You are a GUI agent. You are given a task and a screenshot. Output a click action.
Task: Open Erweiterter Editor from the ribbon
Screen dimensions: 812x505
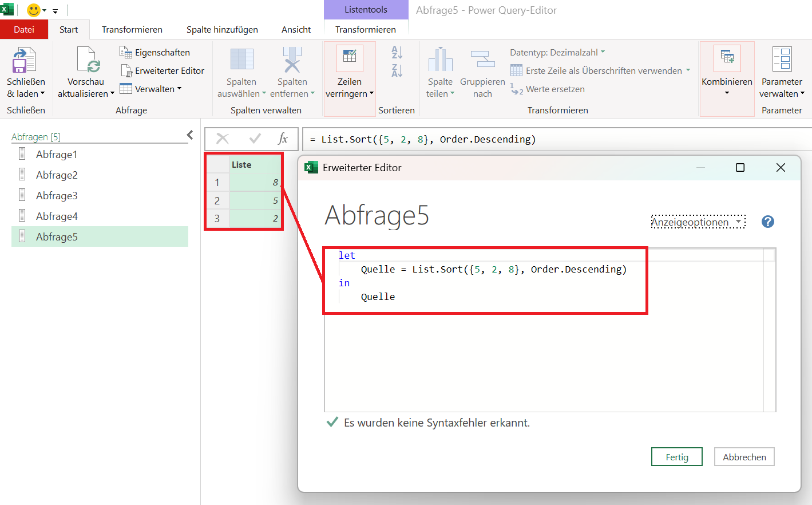[x=163, y=70]
